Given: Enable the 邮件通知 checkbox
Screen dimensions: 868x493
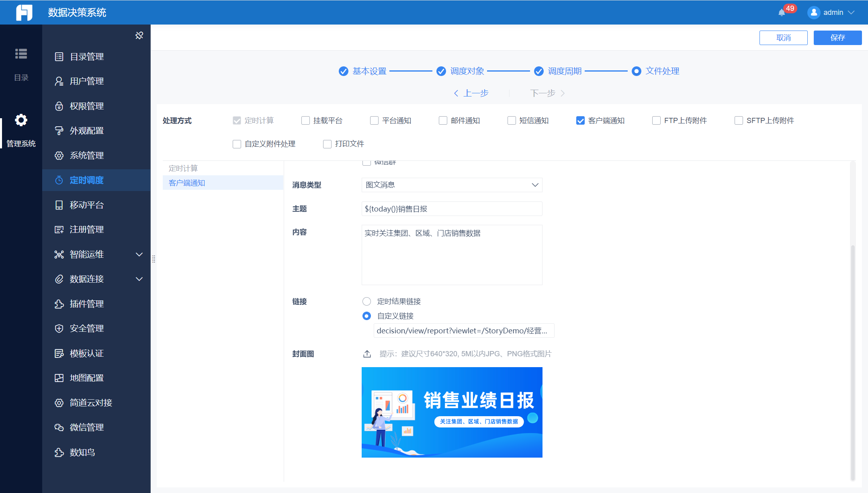Looking at the screenshot, I should (x=443, y=121).
